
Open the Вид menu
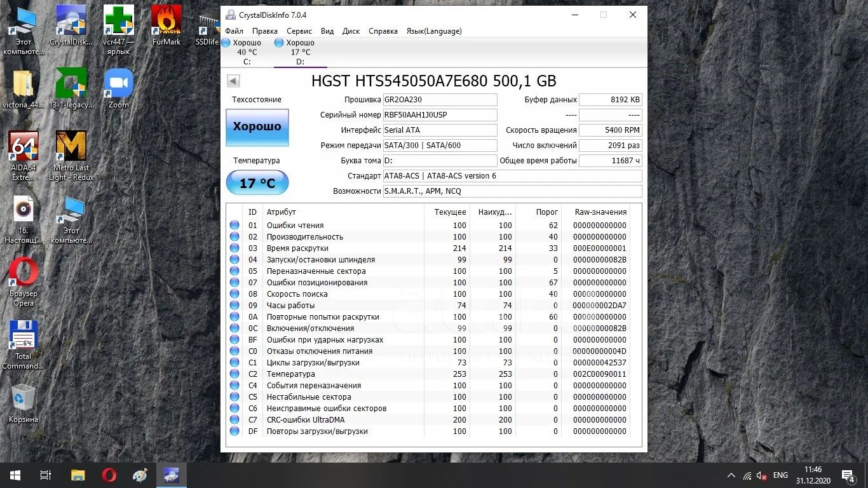click(327, 31)
